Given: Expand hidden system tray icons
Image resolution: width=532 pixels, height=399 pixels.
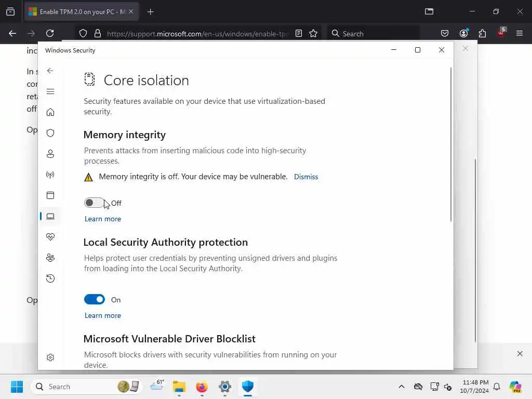Looking at the screenshot, I should [402, 387].
